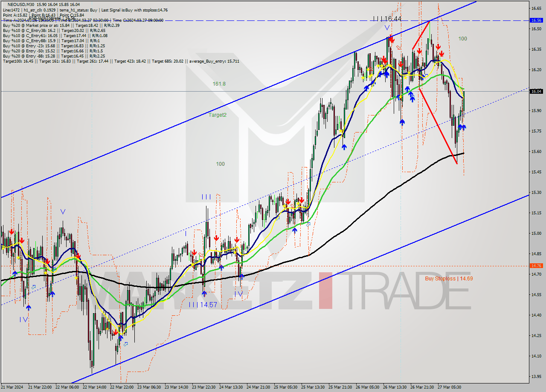Click the 'Target100: 16.45' targets summary line
Screen dimensions: 546x392
[121, 61]
